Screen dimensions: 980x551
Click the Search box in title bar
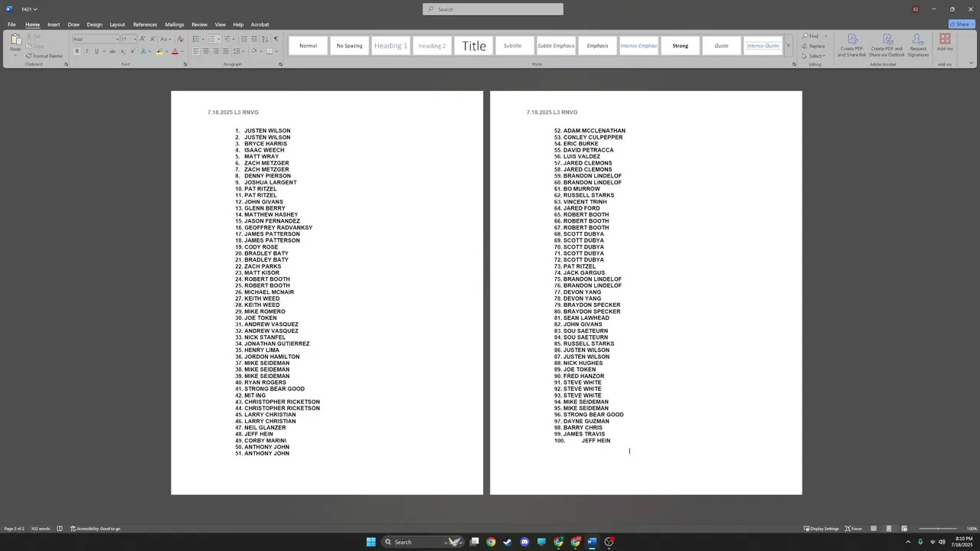[492, 9]
